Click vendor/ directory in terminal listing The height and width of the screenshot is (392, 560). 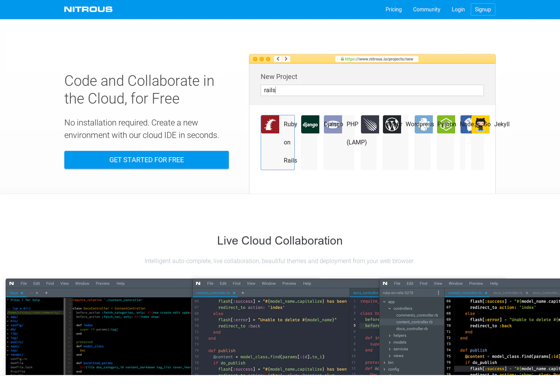click(17, 355)
